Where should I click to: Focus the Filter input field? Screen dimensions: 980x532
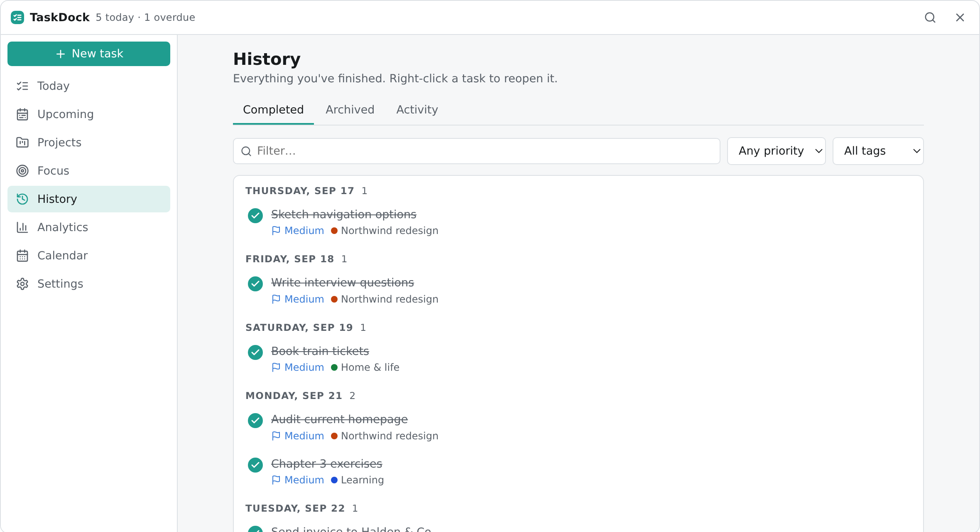coord(476,151)
